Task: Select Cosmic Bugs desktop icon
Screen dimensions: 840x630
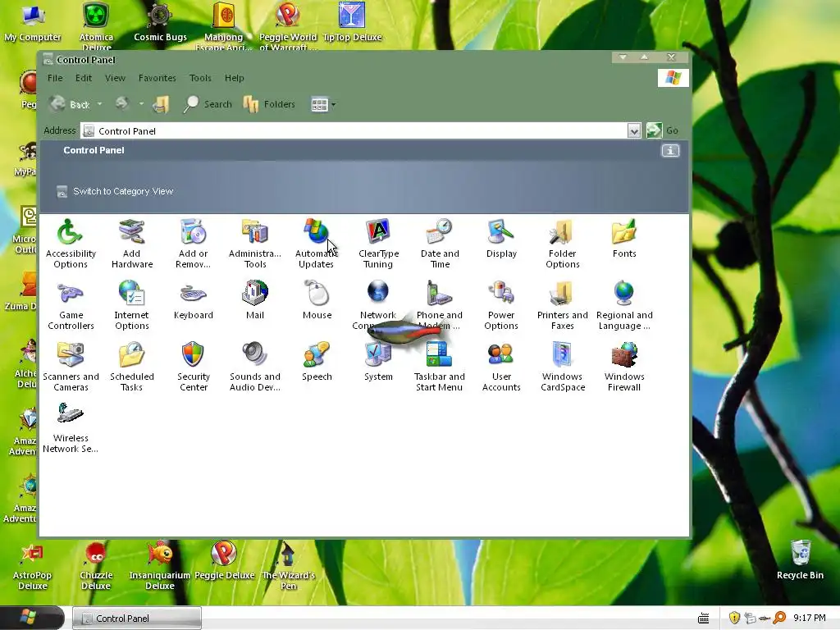Action: (x=160, y=22)
